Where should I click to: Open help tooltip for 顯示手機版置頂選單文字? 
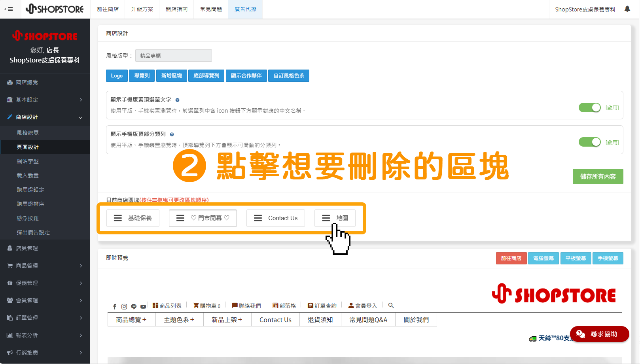click(x=177, y=100)
